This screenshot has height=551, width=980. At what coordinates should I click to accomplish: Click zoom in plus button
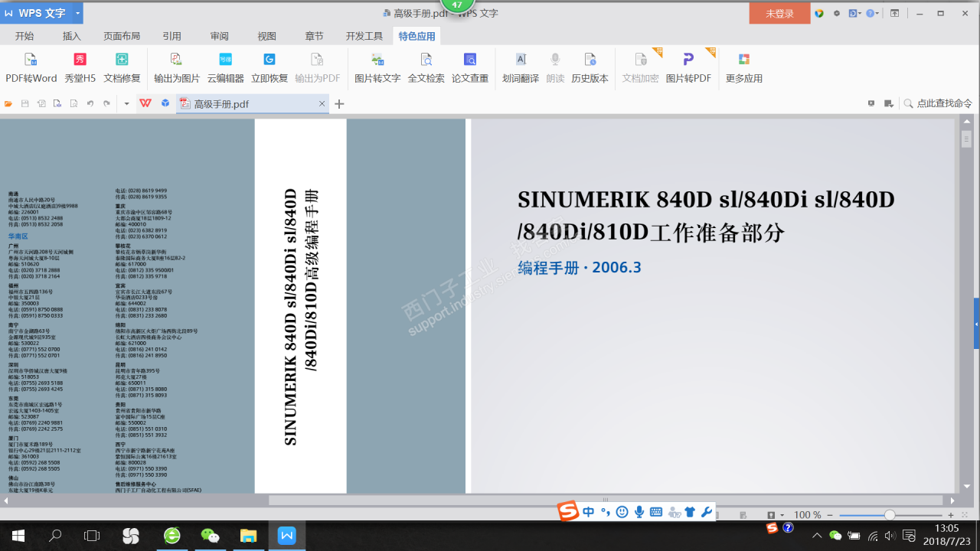point(951,515)
